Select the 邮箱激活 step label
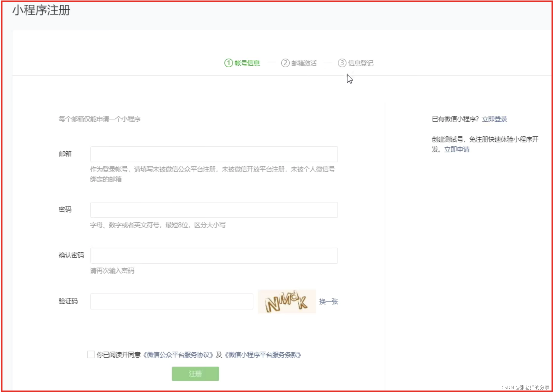Viewport: 553px width, 392px height. (304, 63)
